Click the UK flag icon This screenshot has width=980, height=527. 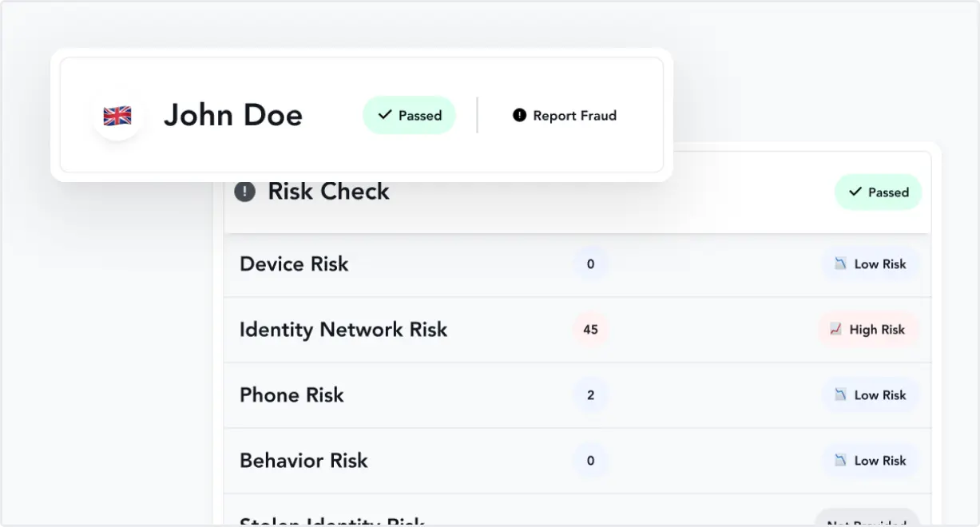click(117, 116)
